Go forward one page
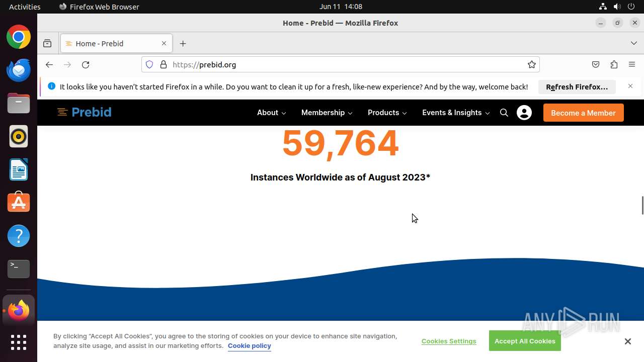 67,64
